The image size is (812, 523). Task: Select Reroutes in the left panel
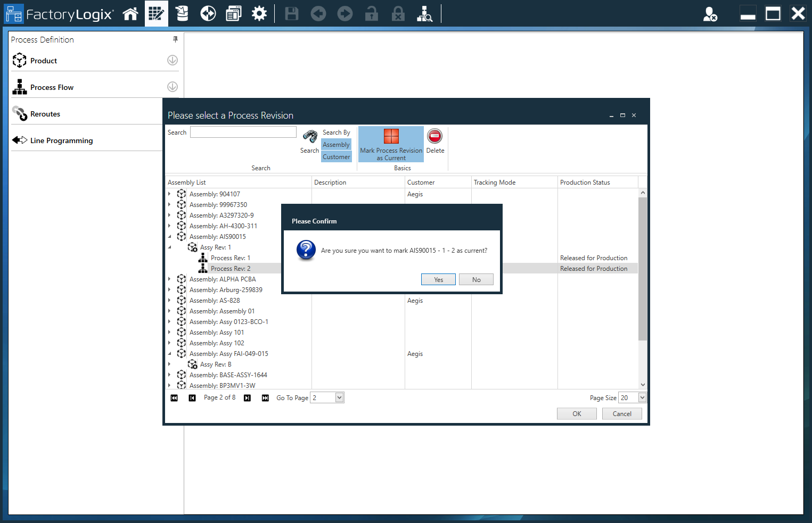coord(45,114)
